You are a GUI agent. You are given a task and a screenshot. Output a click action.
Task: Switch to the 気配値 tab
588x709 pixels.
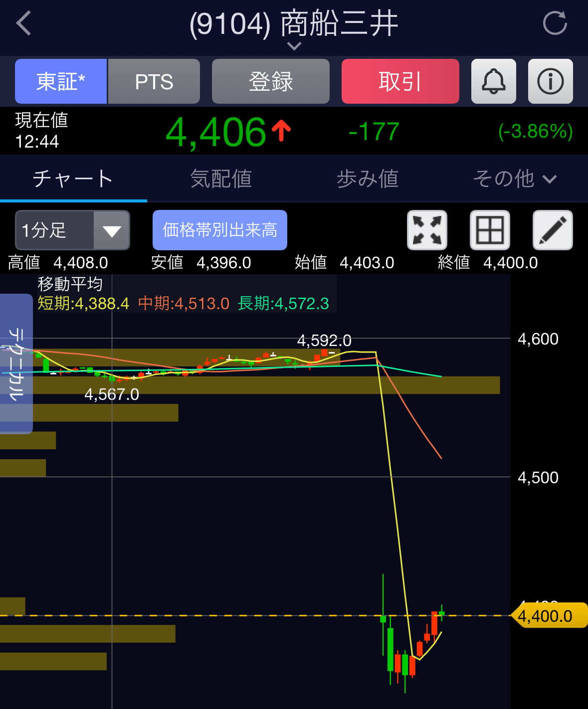(x=221, y=178)
